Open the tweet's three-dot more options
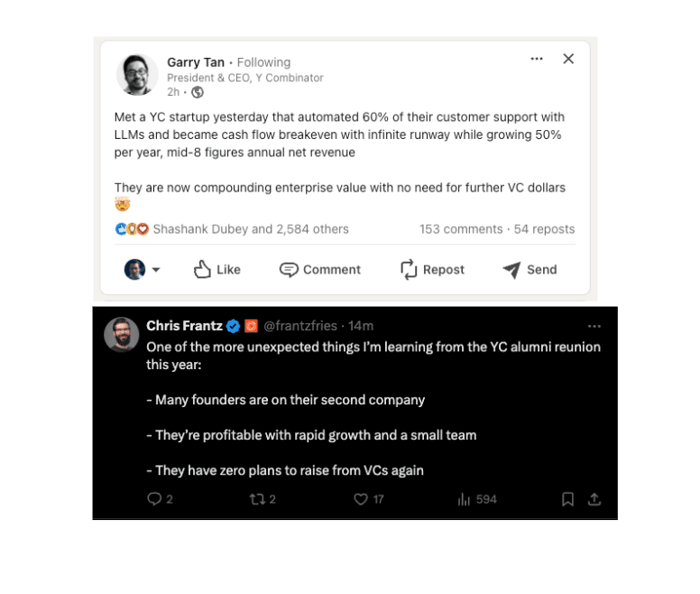The image size is (700, 594). 594,326
